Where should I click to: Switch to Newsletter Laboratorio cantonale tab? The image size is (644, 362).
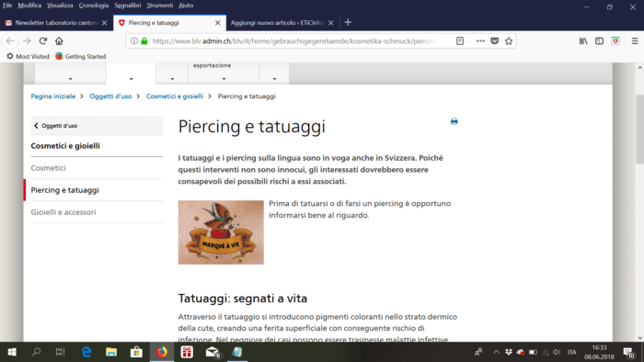coord(56,23)
